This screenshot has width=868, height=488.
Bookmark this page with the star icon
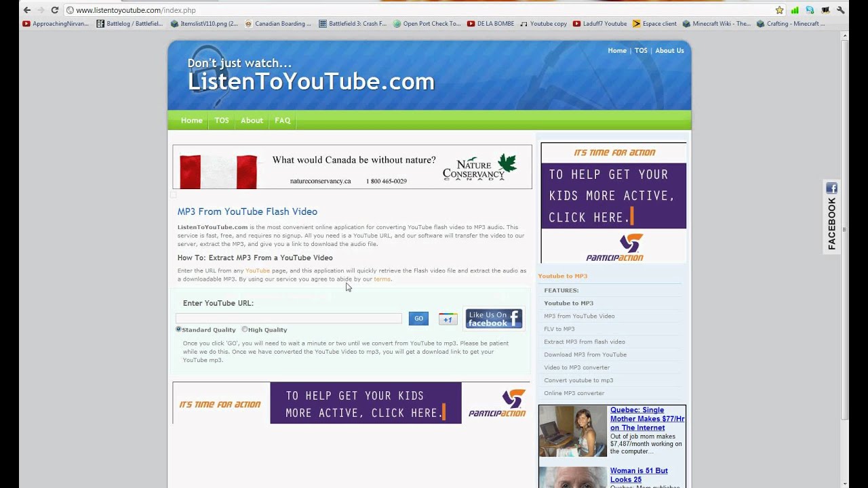(x=780, y=10)
